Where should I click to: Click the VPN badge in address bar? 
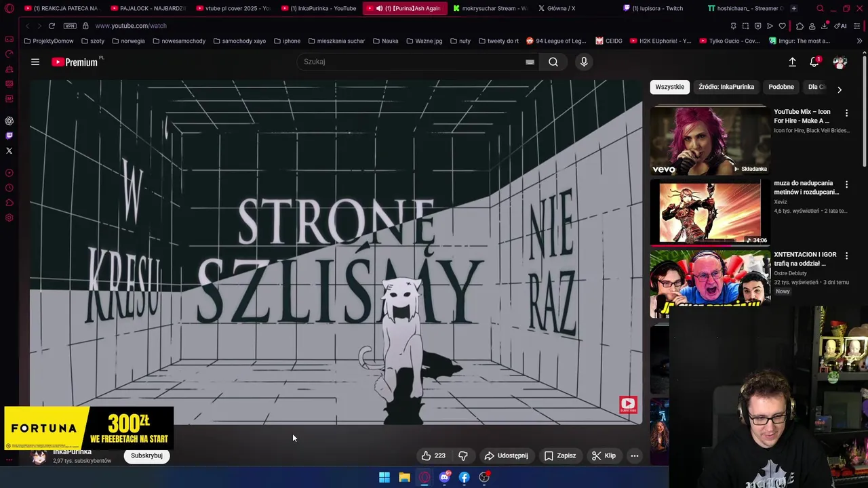70,26
